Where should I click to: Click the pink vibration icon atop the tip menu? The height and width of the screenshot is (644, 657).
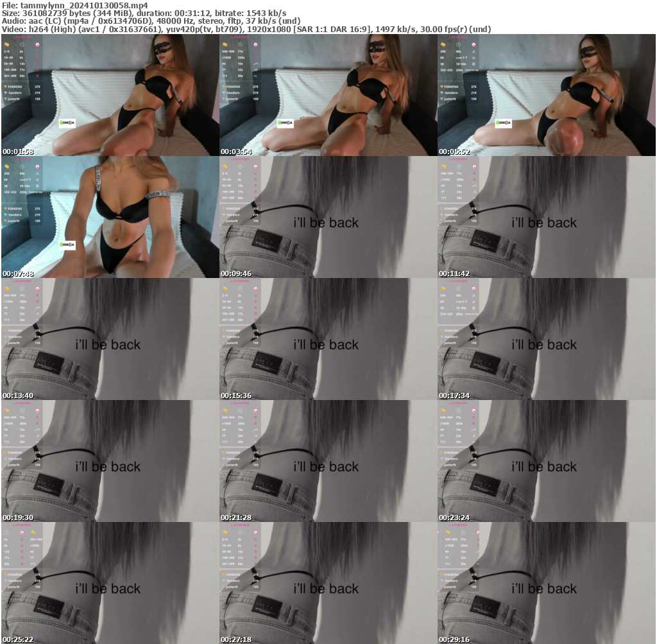pos(38,44)
